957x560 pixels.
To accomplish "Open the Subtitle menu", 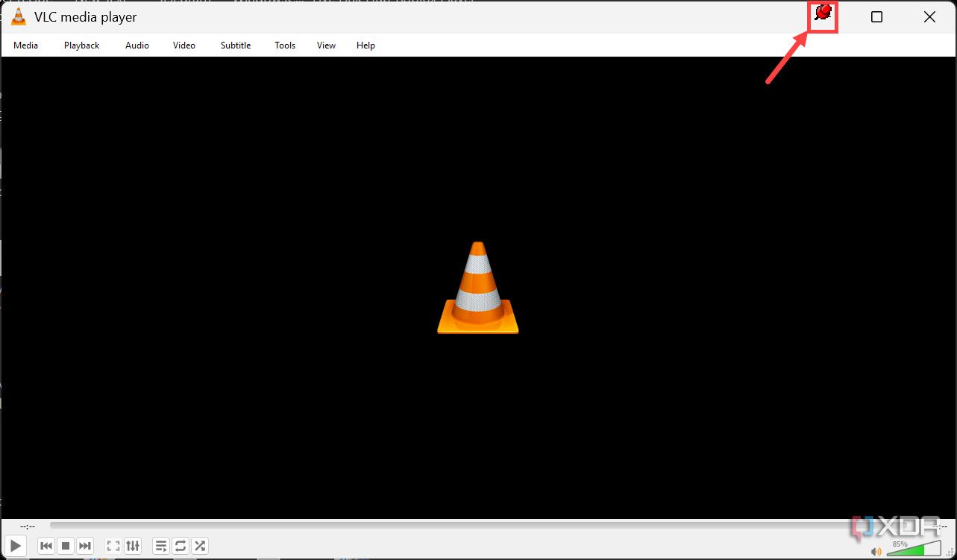I will [236, 45].
